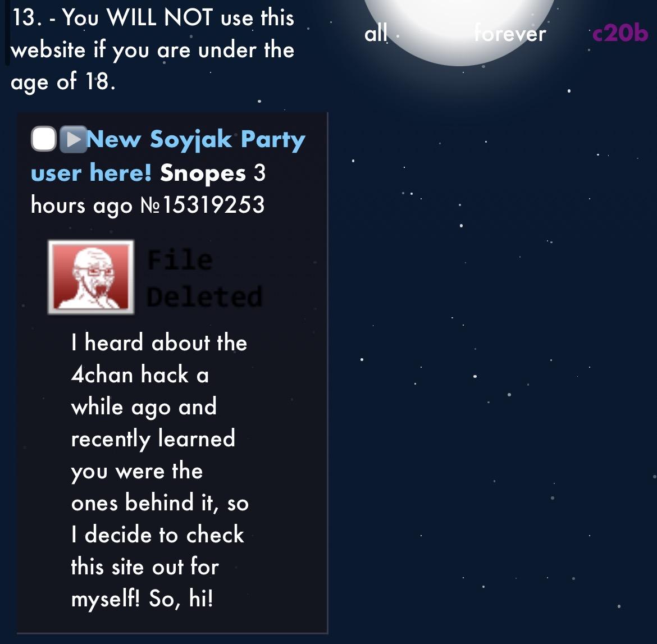Image resolution: width=657 pixels, height=644 pixels.
Task: Quote post number 15319253
Action: tap(214, 205)
